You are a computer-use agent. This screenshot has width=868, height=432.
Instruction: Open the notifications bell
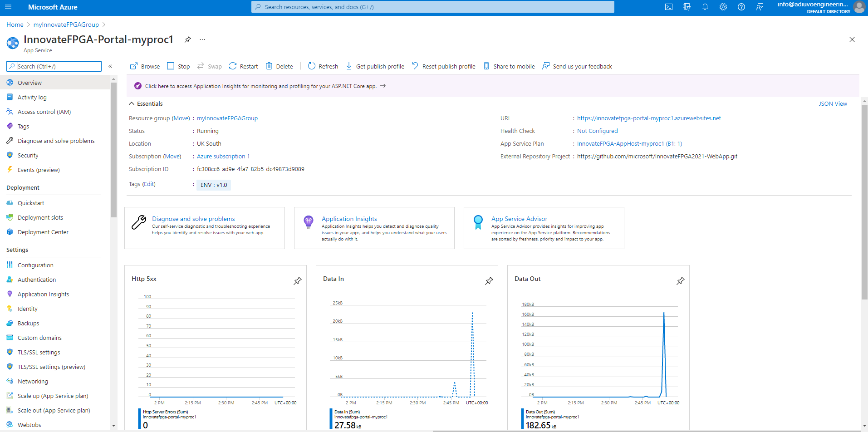tap(705, 7)
